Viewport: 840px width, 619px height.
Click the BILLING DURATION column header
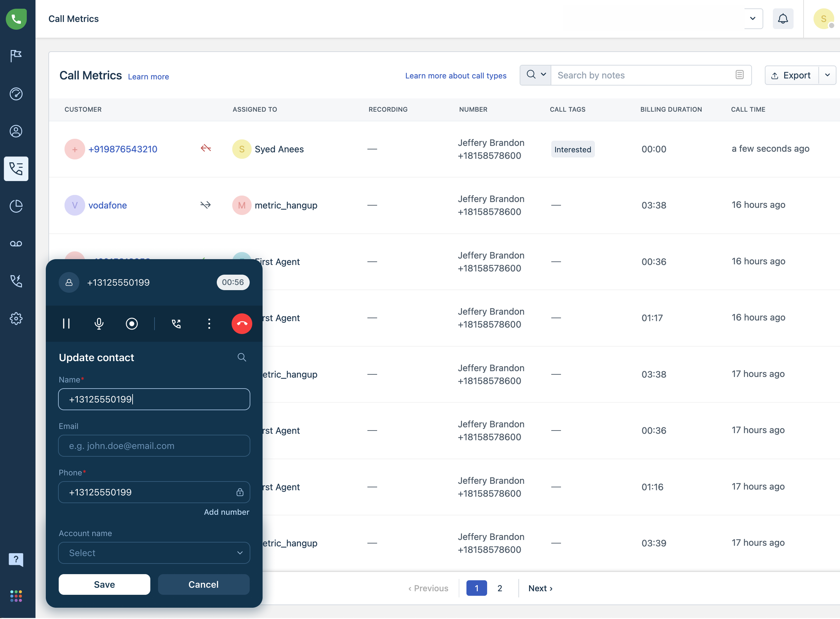tap(671, 109)
